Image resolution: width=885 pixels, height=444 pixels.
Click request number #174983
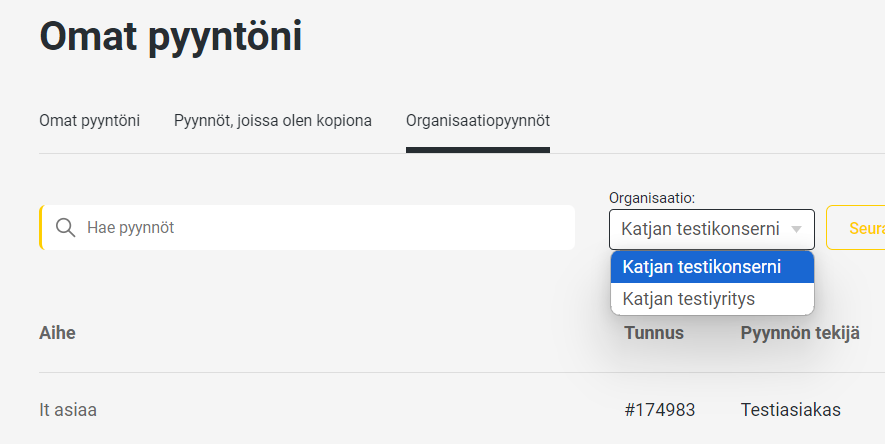[x=659, y=409]
